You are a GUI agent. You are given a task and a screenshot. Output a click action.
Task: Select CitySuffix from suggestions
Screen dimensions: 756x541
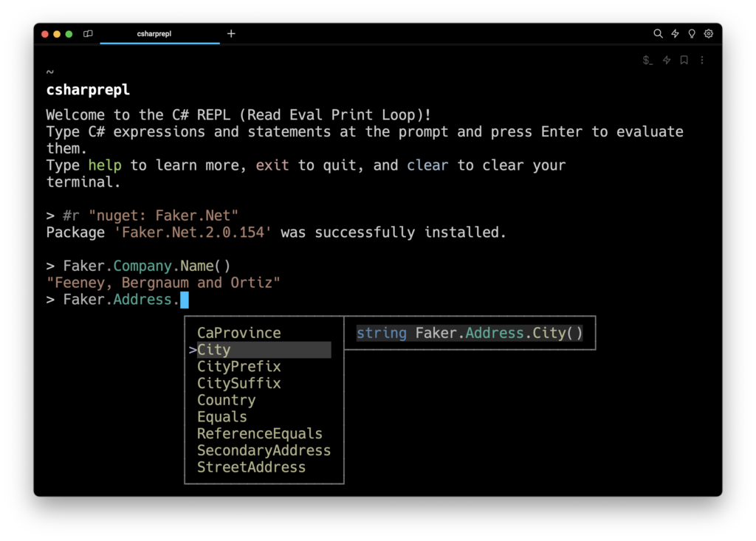pyautogui.click(x=238, y=383)
